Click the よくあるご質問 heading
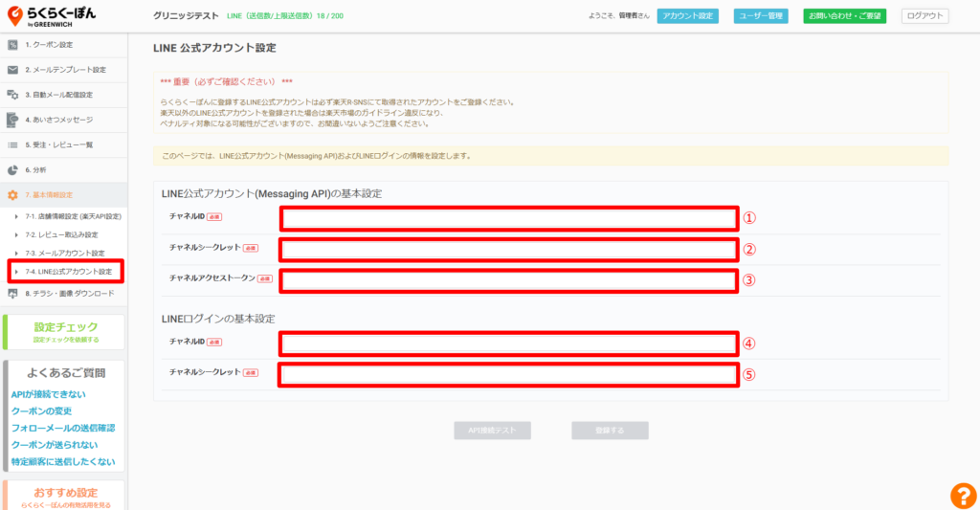Viewport: 980px width, 510px height. (66, 373)
